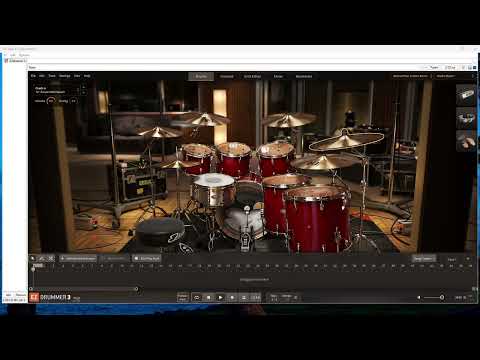Viewport: 480px width, 360px height.
Task: Click the third labeled button on song track toolbar
Action: tap(147, 259)
